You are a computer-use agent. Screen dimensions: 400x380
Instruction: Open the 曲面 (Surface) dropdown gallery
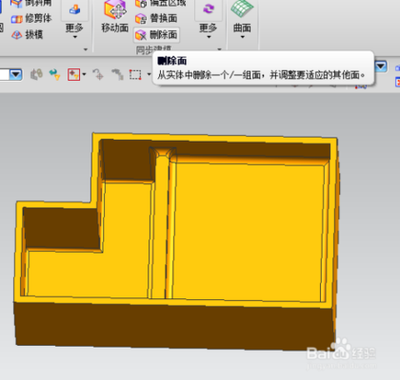point(242,20)
